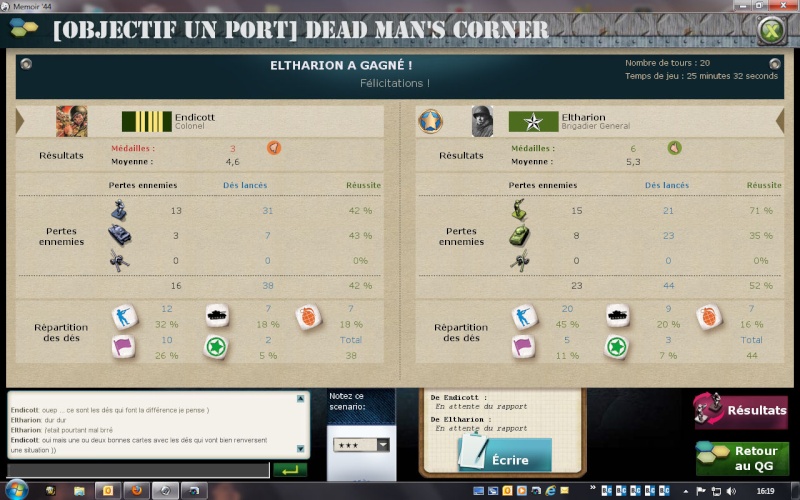Click Eltharion's green medal icon

pyautogui.click(x=674, y=148)
